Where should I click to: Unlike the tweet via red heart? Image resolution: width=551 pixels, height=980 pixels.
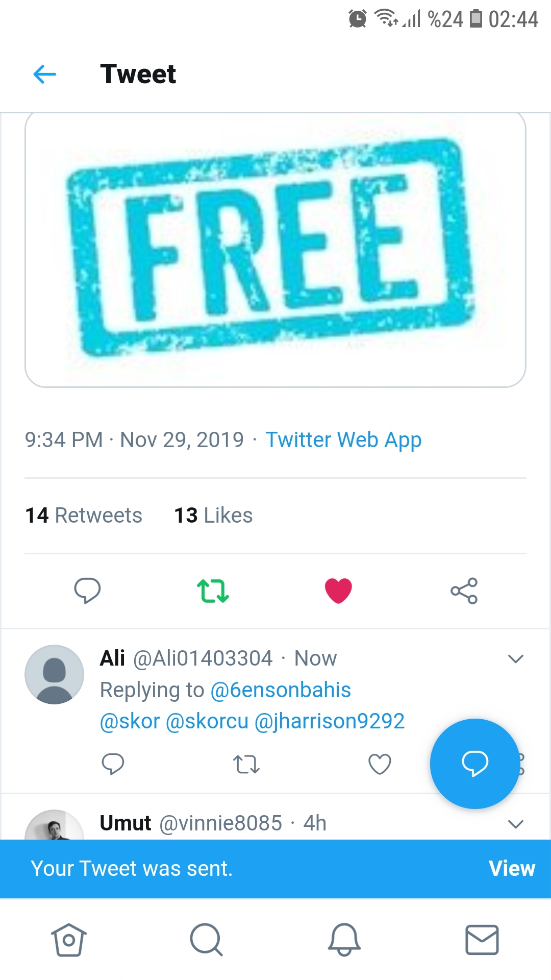pos(338,591)
